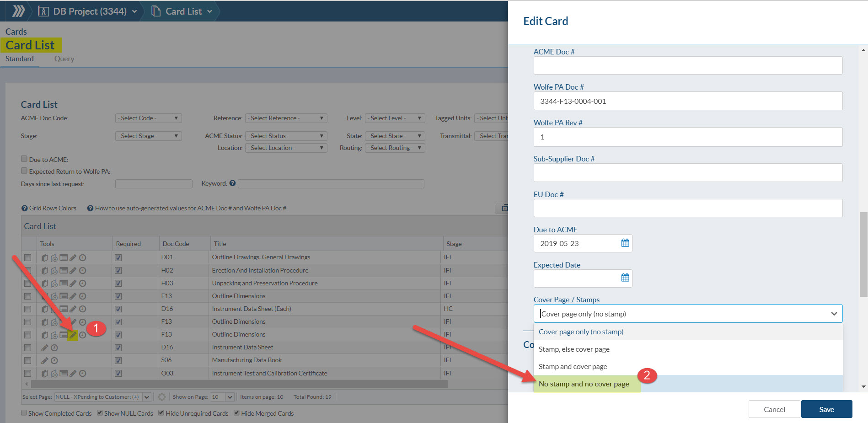View history clock for H03 row

pyautogui.click(x=83, y=283)
